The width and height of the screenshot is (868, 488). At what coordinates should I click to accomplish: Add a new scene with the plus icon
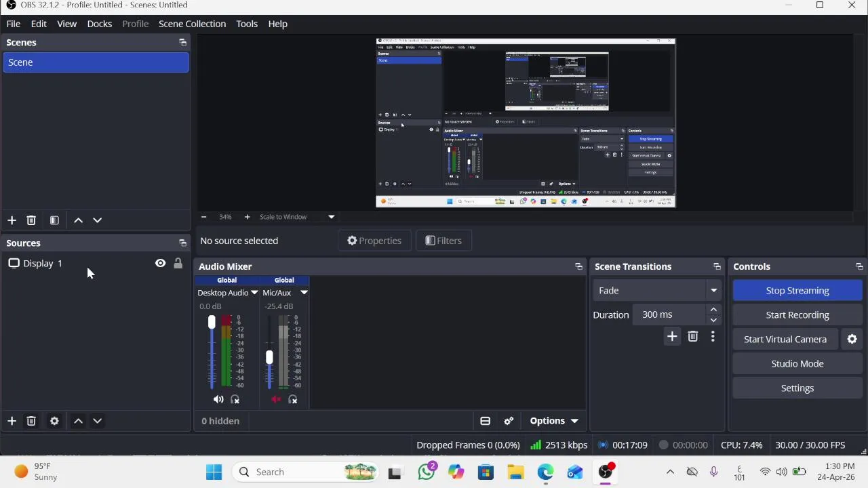12,220
